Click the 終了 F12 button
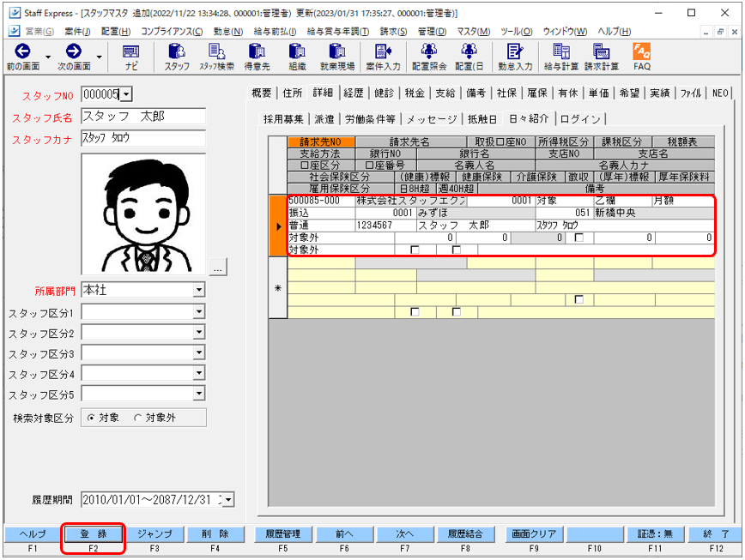 (x=716, y=534)
